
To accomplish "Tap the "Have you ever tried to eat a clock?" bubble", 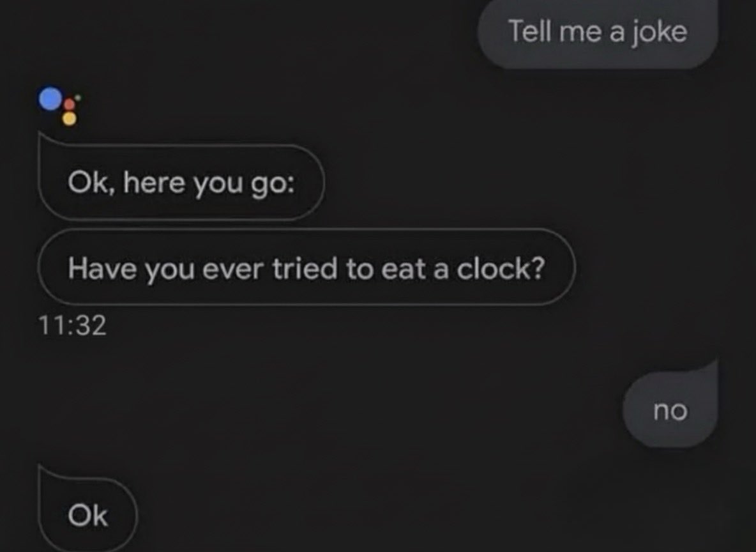I will click(x=306, y=269).
